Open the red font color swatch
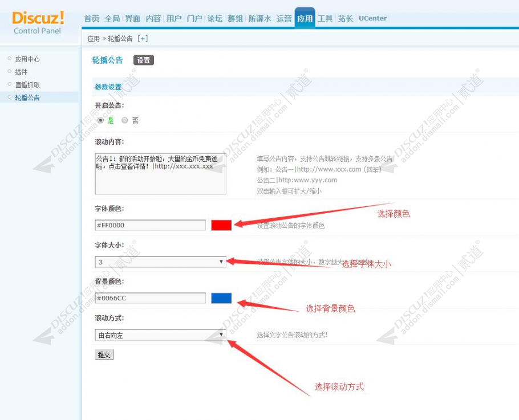Viewport: 519px width, 420px height. click(221, 225)
